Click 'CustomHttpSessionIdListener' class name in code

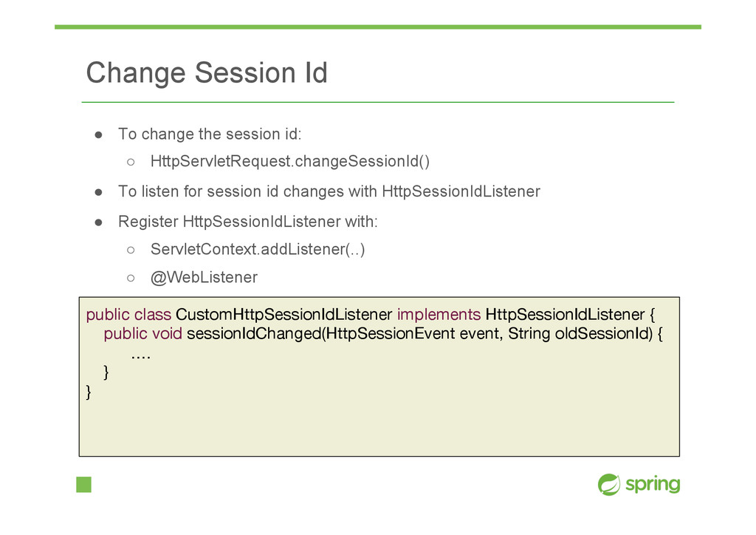click(x=283, y=315)
